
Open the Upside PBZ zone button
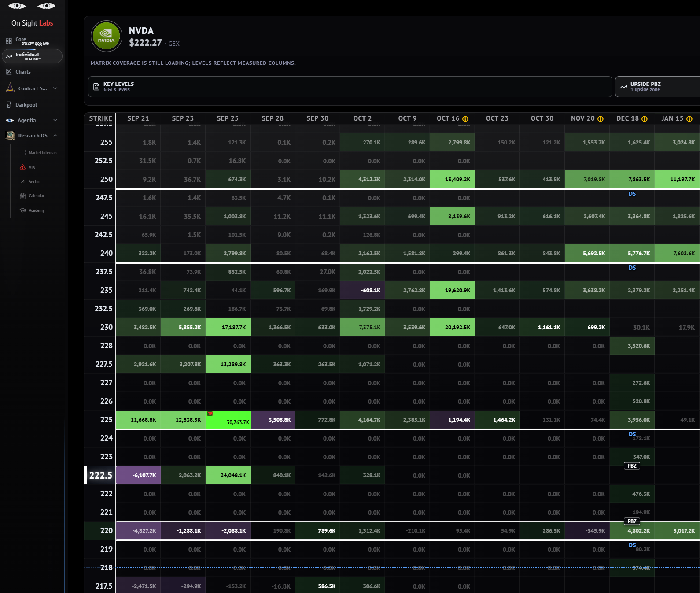[658, 87]
